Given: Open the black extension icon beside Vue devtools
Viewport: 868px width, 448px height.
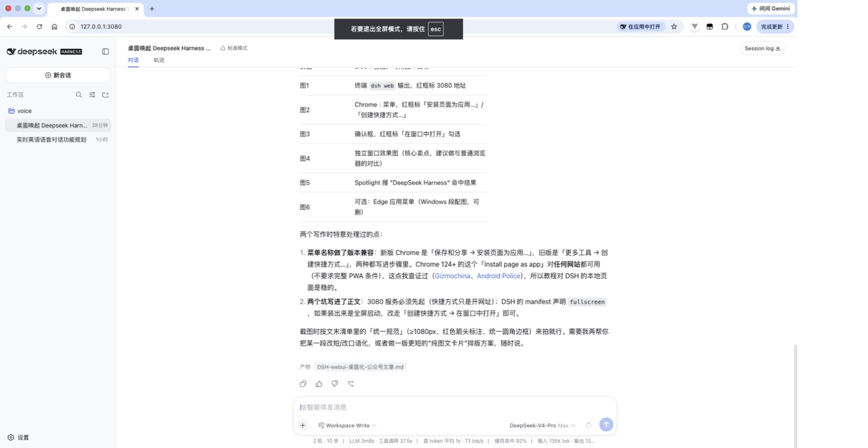Looking at the screenshot, I should (710, 26).
